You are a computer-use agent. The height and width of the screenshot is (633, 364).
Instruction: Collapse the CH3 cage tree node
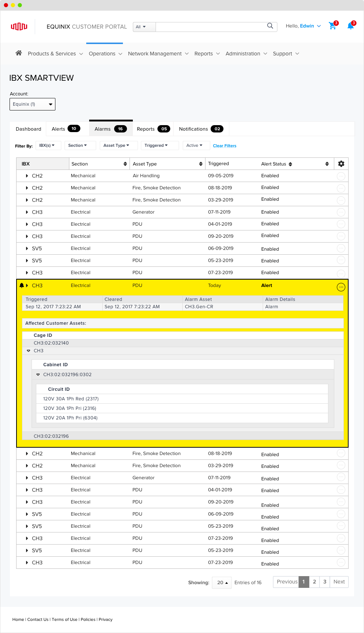pos(29,351)
